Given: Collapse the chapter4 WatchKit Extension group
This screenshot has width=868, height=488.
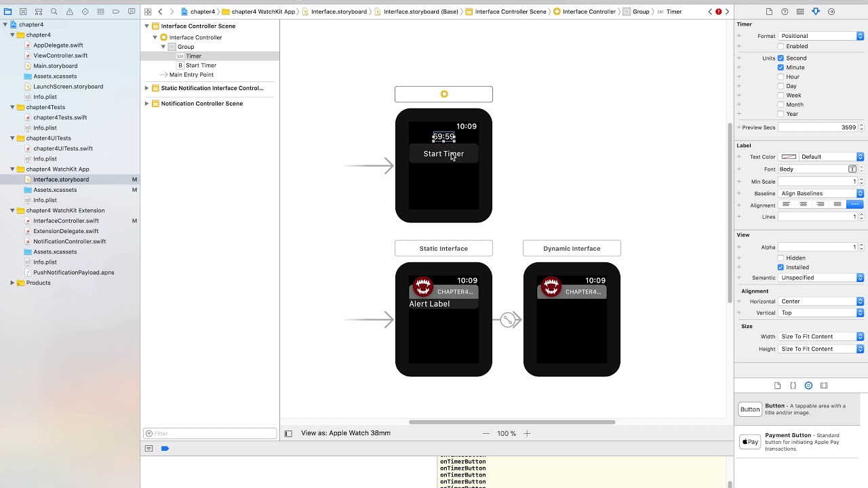Looking at the screenshot, I should [12, 211].
